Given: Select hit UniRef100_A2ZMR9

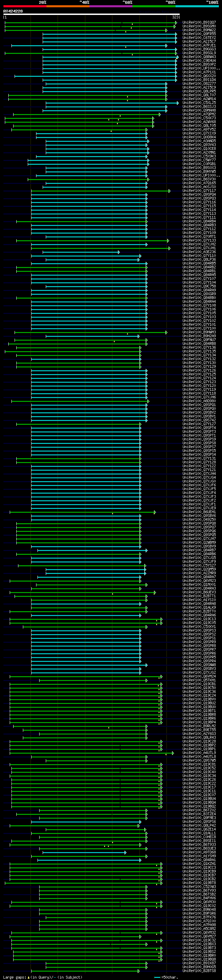Looking at the screenshot, I should (199, 573).
